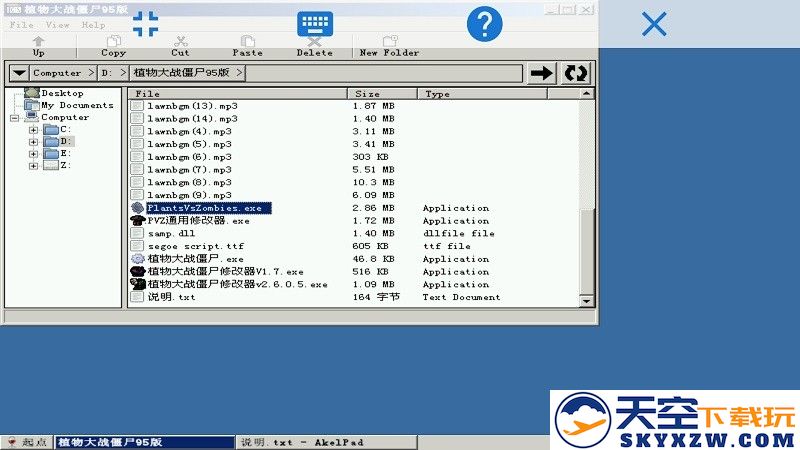Expand chevron after Computer breadcrumb
Viewport: 800px width, 450px height.
click(91, 73)
